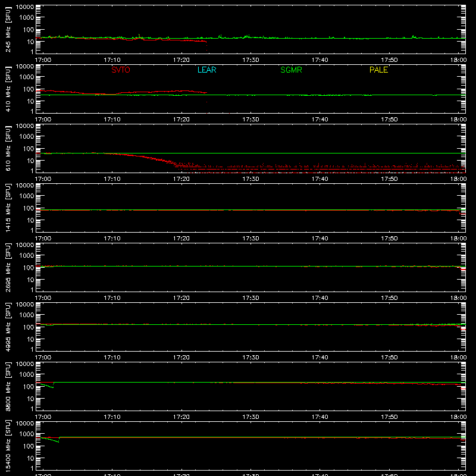Click the 17:40 tick under the 410 MHz plot
The width and height of the screenshot is (476, 476).
tap(320, 120)
